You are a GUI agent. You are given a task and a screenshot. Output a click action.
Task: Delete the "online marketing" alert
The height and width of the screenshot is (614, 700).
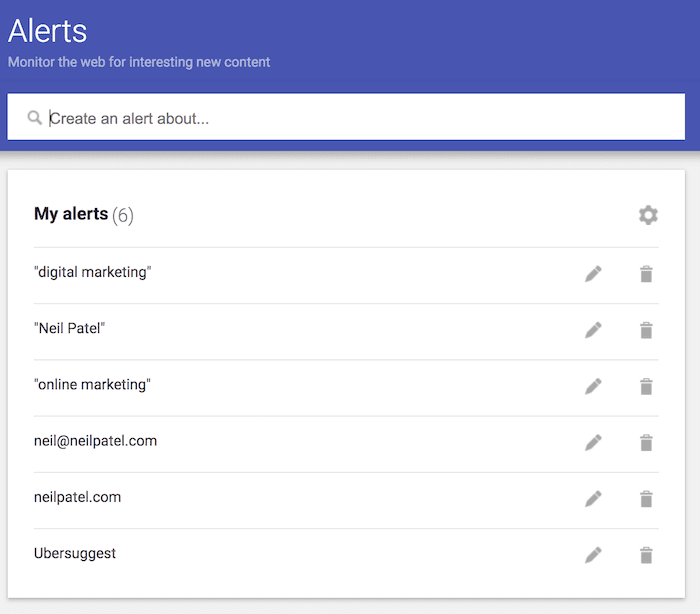pos(646,387)
